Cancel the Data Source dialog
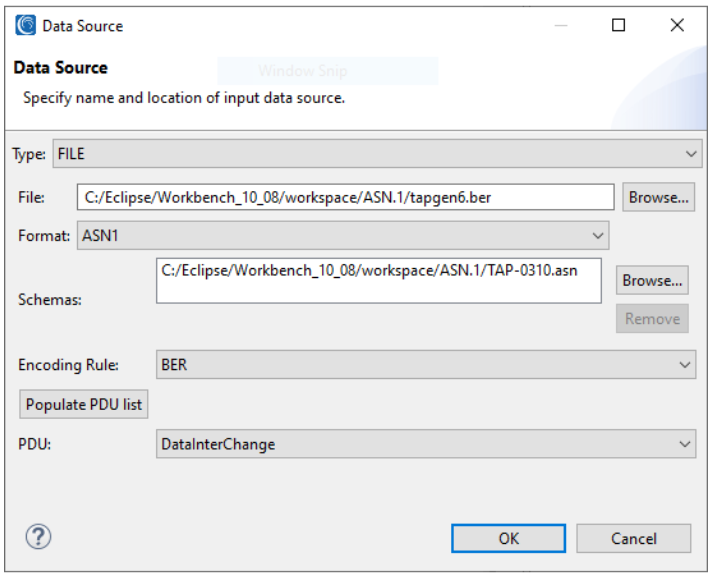 point(633,538)
